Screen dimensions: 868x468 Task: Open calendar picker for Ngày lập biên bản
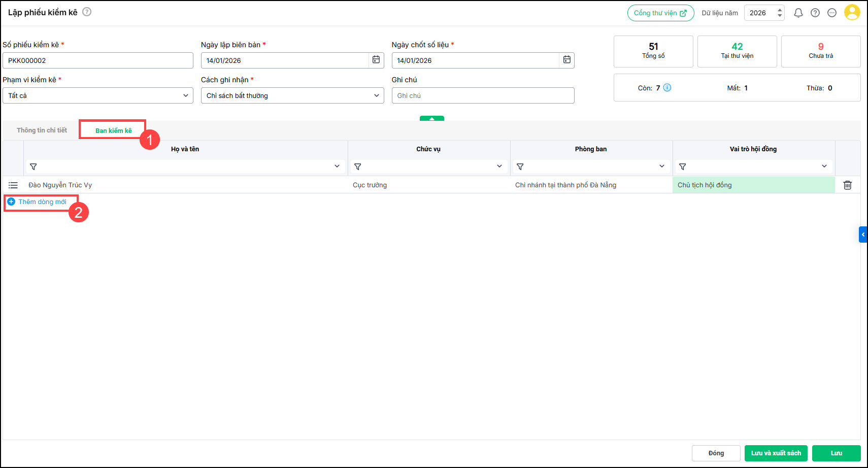[376, 60]
